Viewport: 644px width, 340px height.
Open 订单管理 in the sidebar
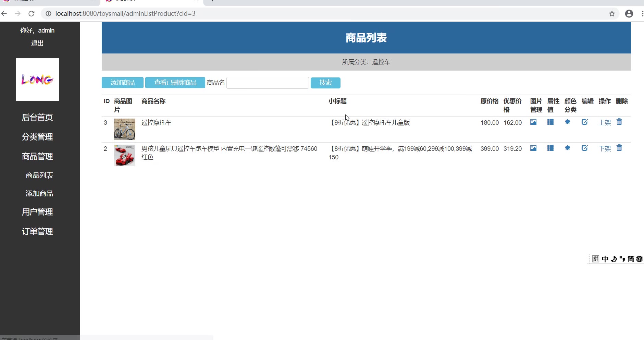click(37, 231)
